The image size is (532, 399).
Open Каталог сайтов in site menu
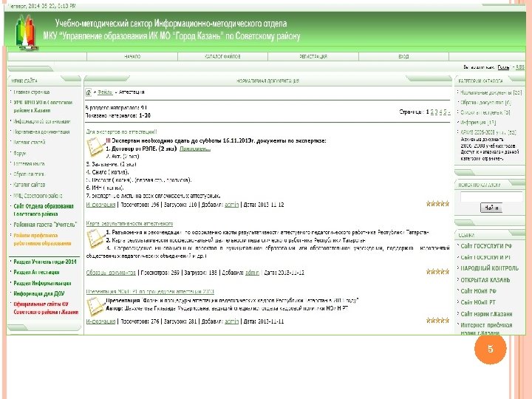tap(29, 185)
